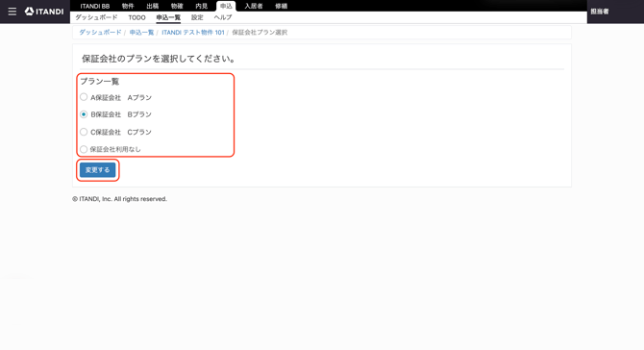Open the 入居者 tab
This screenshot has width=644, height=350.
pos(254,6)
